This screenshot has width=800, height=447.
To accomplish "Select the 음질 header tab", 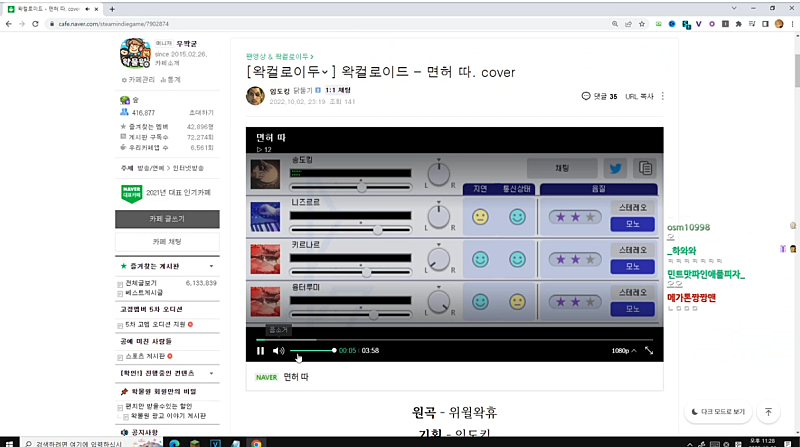I will pos(598,189).
